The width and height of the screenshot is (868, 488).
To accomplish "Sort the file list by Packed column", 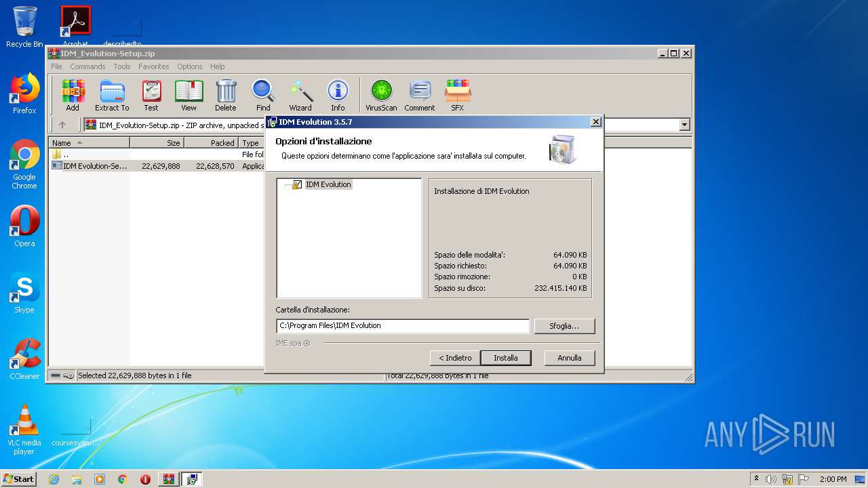I will click(x=211, y=143).
